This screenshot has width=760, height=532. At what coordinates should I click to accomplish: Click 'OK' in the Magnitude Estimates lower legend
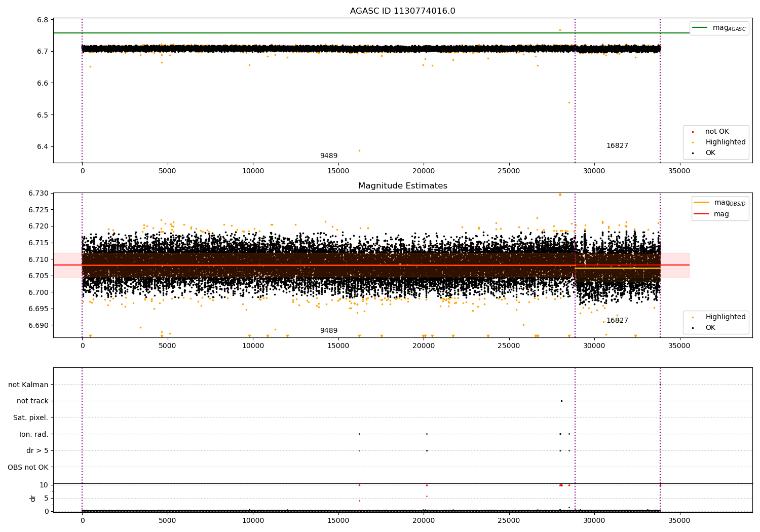tap(710, 328)
